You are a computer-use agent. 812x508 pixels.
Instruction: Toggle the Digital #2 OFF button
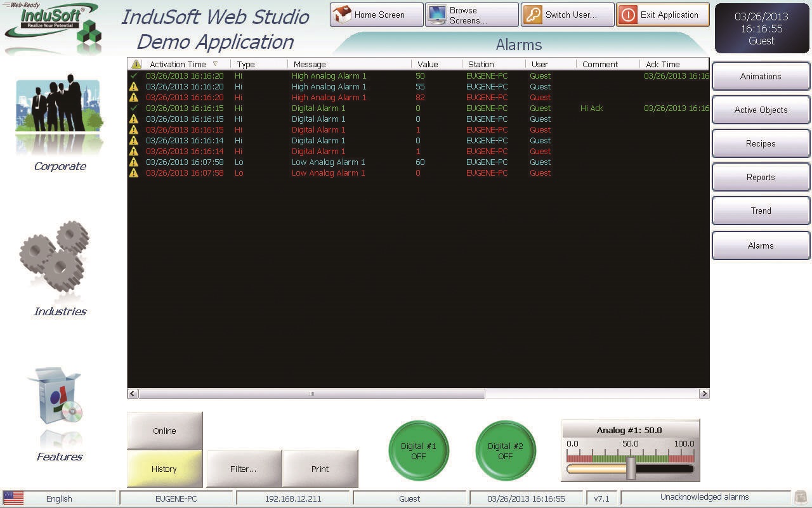point(506,450)
